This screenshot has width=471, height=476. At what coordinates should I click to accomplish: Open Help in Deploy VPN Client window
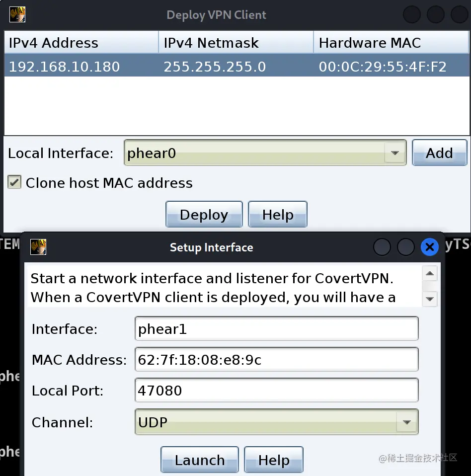coord(278,214)
